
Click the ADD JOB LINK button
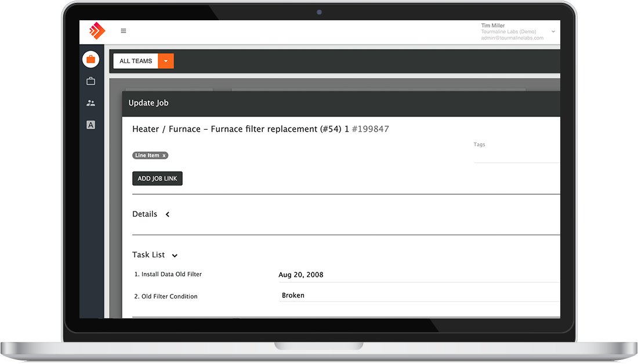157,179
